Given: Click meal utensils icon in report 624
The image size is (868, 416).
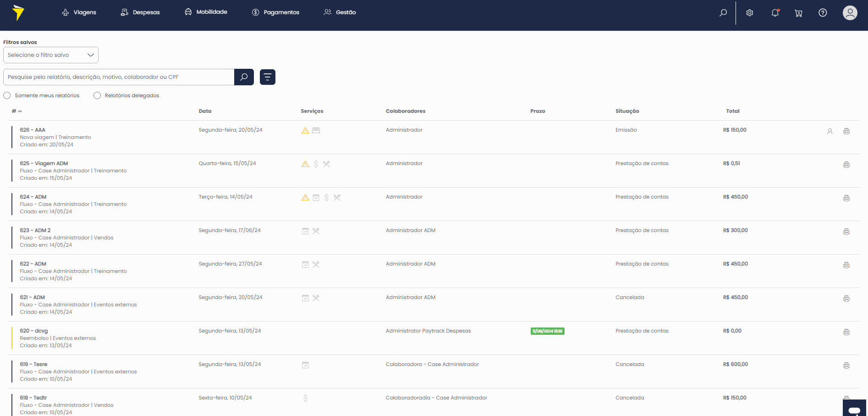Looking at the screenshot, I should (x=337, y=198).
